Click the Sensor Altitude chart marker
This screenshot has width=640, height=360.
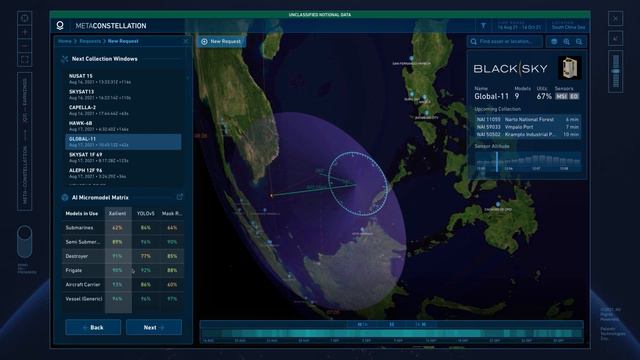497,162
